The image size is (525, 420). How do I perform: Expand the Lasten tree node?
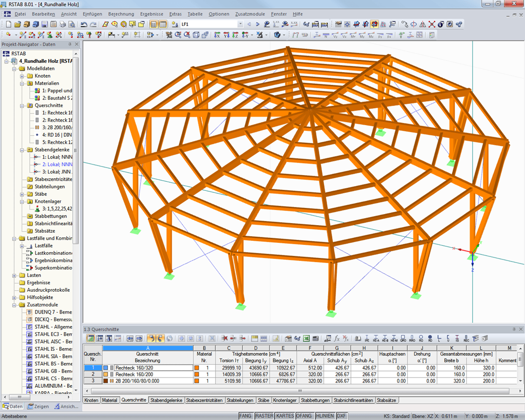point(14,276)
